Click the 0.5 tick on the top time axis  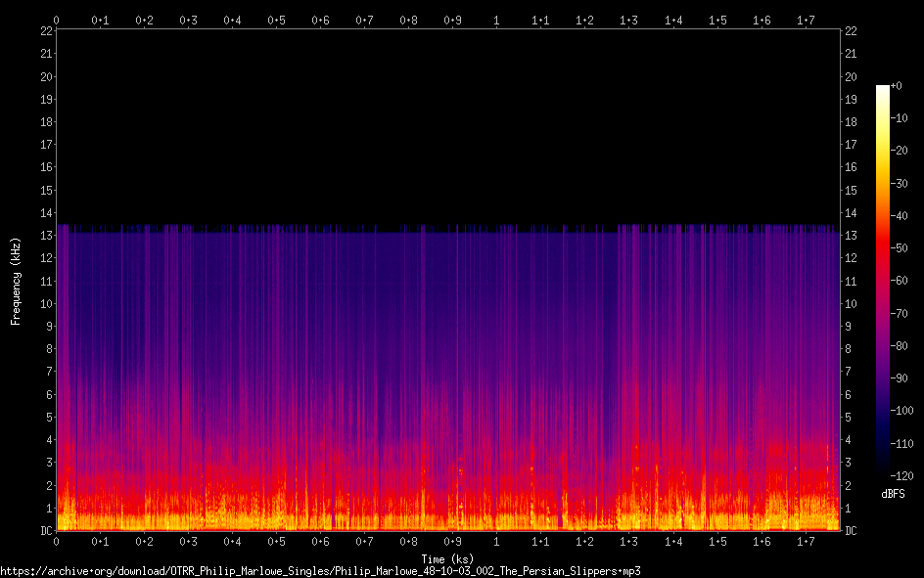[277, 20]
